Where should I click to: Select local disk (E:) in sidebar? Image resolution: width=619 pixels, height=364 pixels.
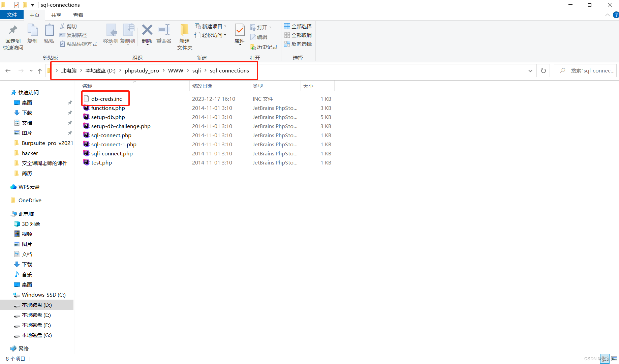tap(36, 315)
